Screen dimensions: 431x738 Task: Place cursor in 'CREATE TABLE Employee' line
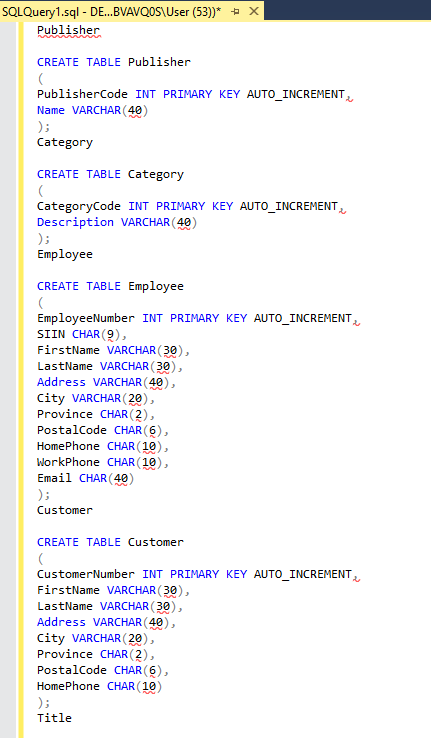[x=111, y=286]
